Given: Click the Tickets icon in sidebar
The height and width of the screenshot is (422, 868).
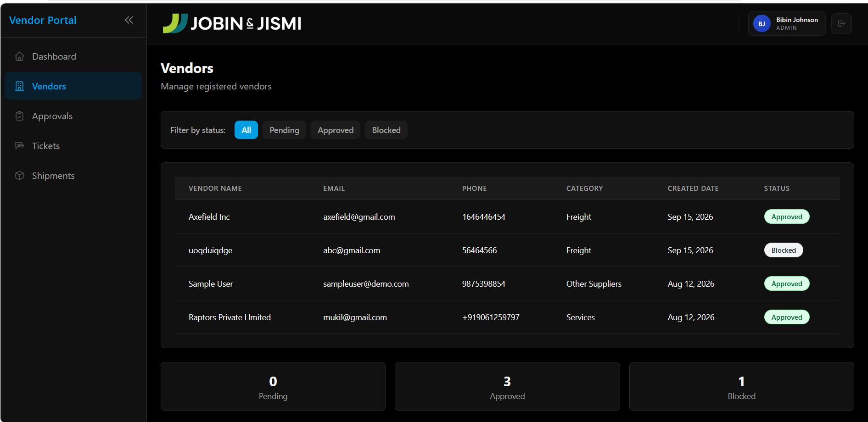Looking at the screenshot, I should (x=19, y=146).
